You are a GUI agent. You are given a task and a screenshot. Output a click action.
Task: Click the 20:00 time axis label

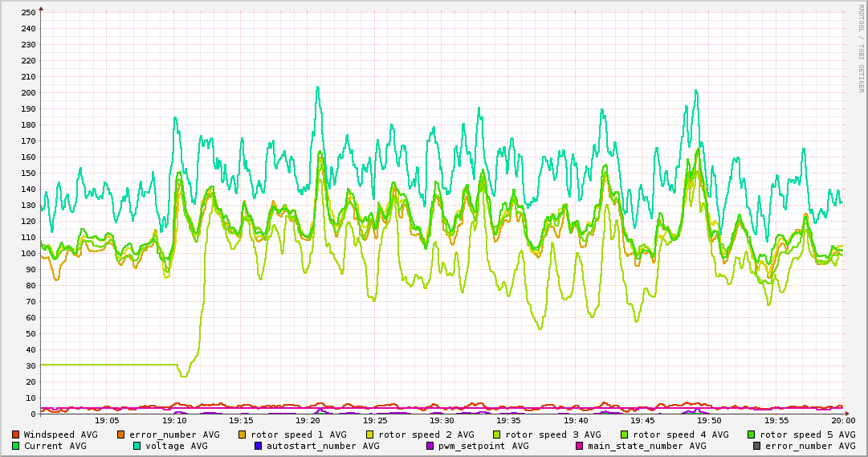pos(842,420)
